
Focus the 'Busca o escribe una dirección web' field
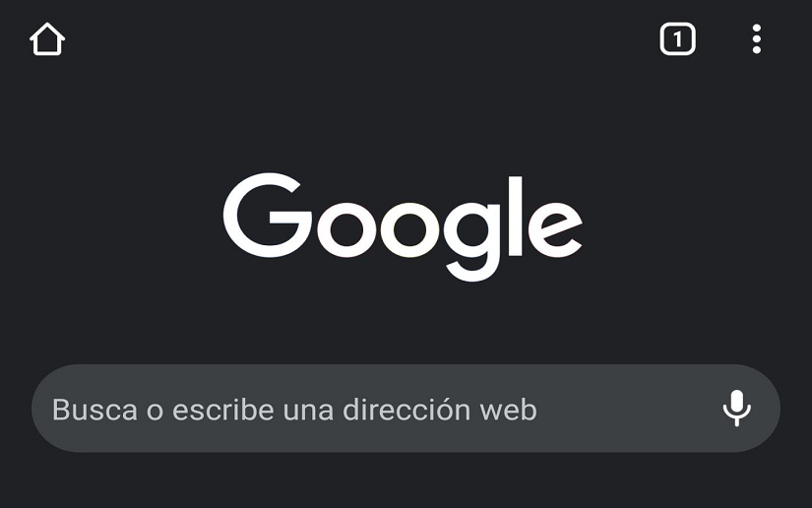[x=406, y=408]
